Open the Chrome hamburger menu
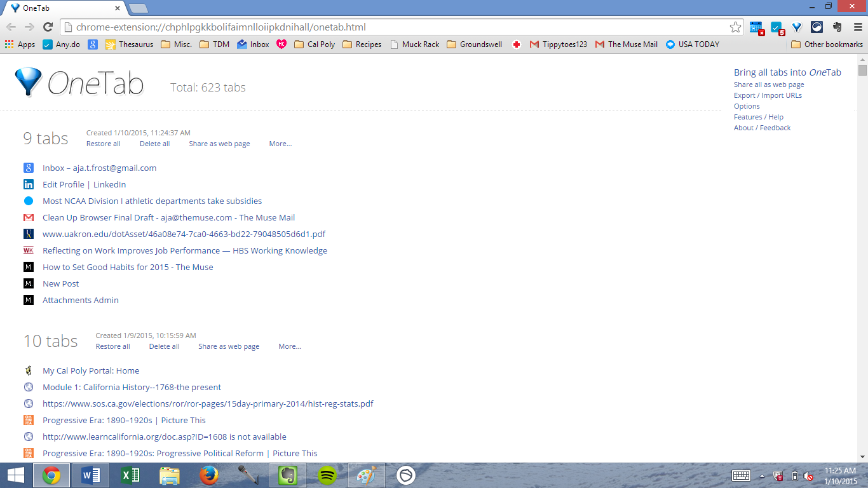This screenshot has width=868, height=488. [x=857, y=27]
